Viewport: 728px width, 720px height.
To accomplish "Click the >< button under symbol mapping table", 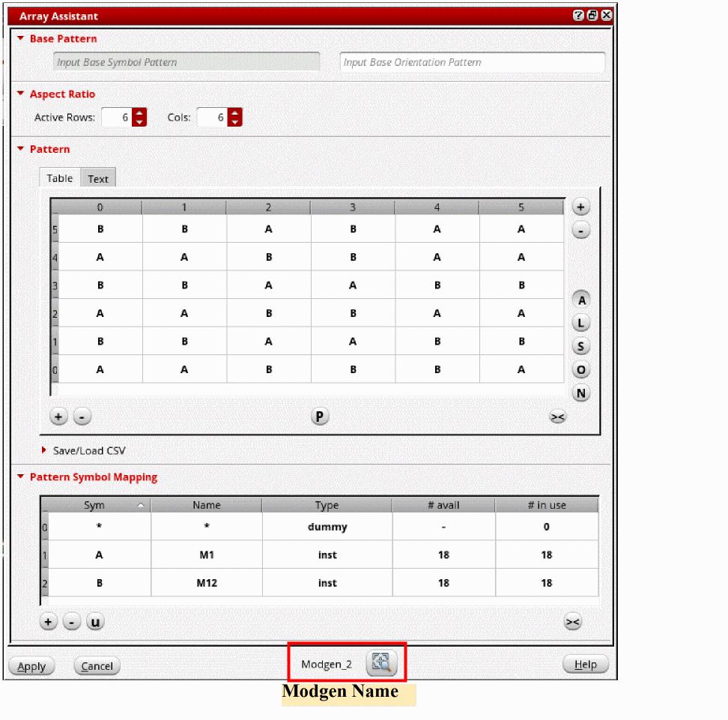I will click(572, 622).
